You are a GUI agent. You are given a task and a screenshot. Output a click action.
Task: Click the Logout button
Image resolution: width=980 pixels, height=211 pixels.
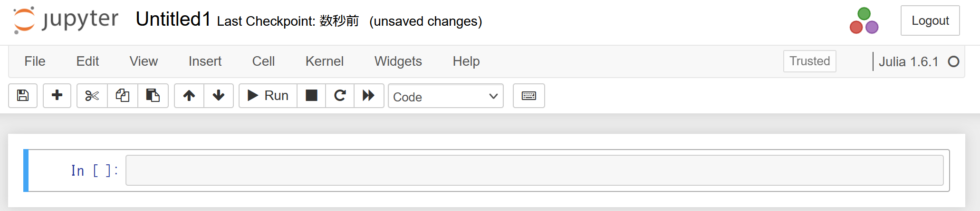tap(930, 20)
